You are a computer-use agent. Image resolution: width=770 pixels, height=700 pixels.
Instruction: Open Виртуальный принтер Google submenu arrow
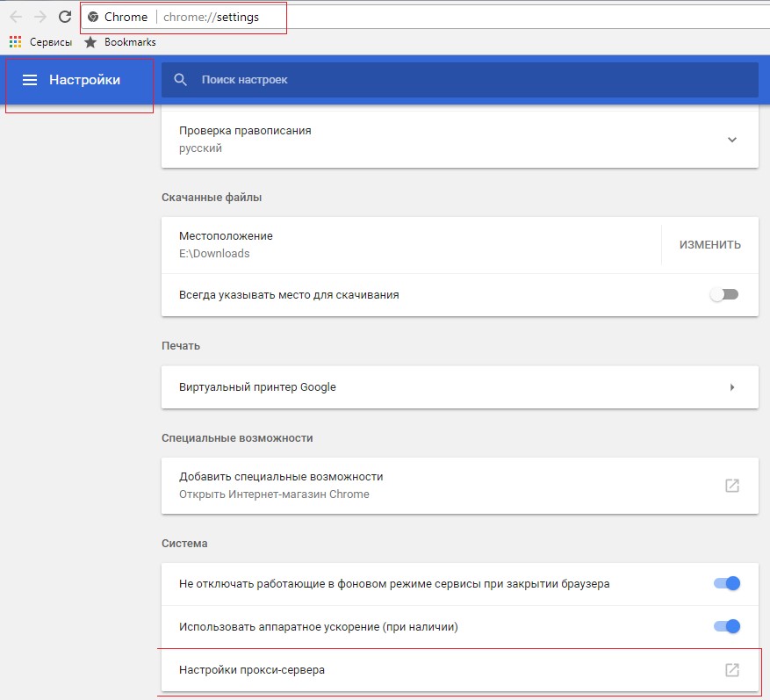click(x=731, y=387)
